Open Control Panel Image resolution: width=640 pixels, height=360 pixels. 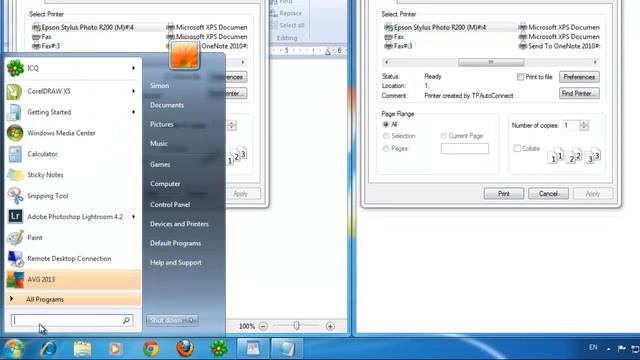170,204
